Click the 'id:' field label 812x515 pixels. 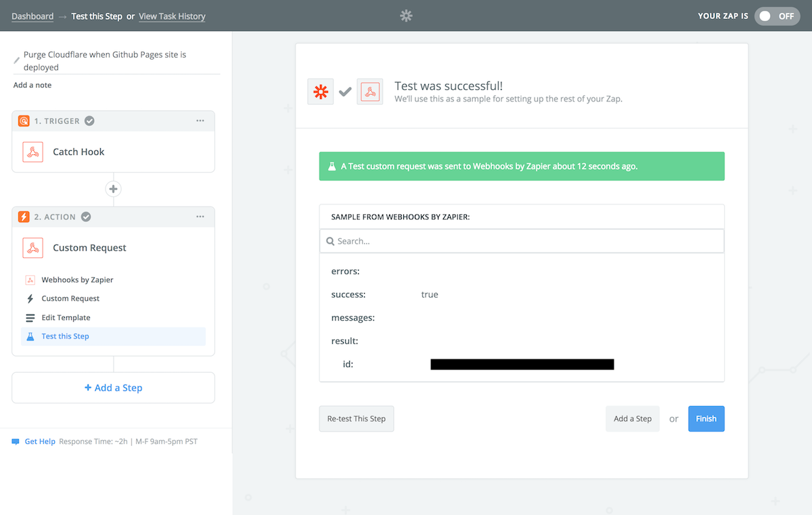pos(348,364)
